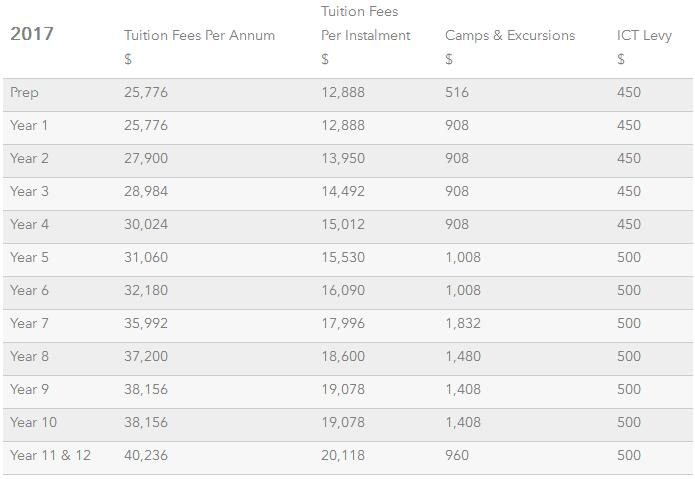
Task: Click the 2017 table heading
Action: (x=31, y=34)
